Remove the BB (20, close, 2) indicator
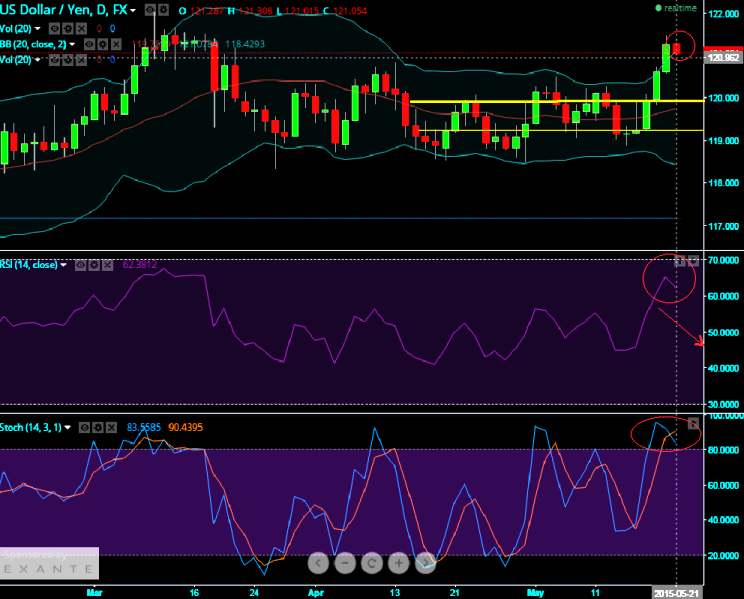The image size is (744, 599). (116, 44)
